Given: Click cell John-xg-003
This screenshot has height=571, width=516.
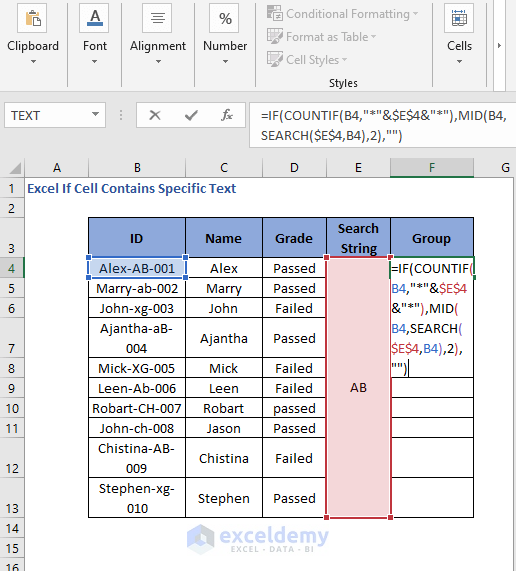Looking at the screenshot, I should (137, 308).
